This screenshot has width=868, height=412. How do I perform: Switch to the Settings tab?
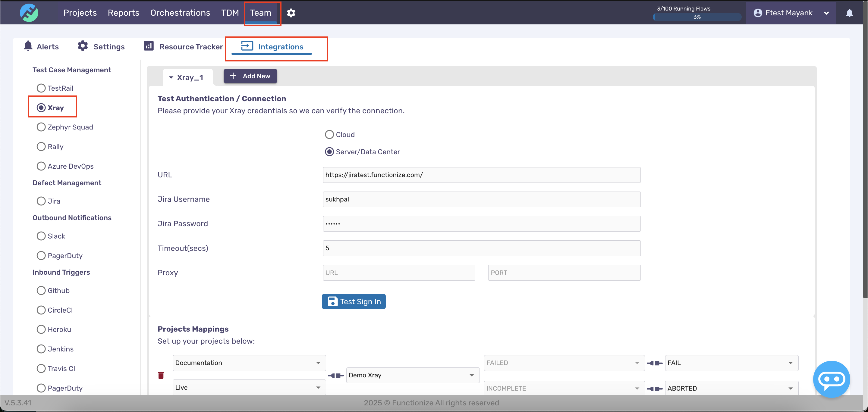tap(101, 46)
